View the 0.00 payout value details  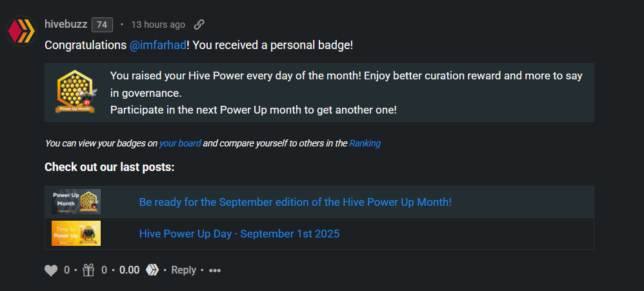[129, 270]
